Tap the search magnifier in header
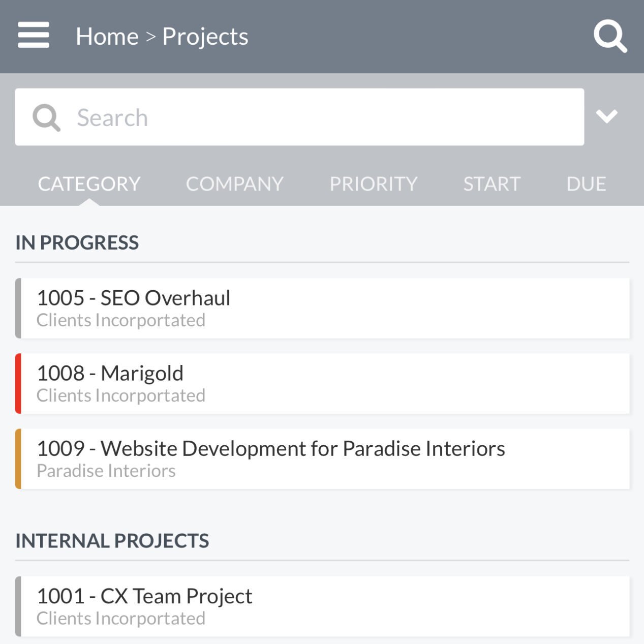Image resolution: width=644 pixels, height=644 pixels. [x=610, y=36]
